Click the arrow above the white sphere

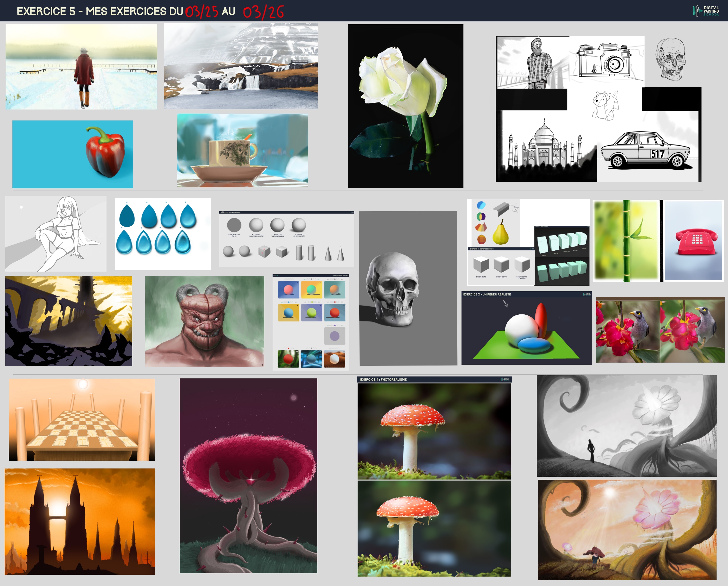coord(506,303)
